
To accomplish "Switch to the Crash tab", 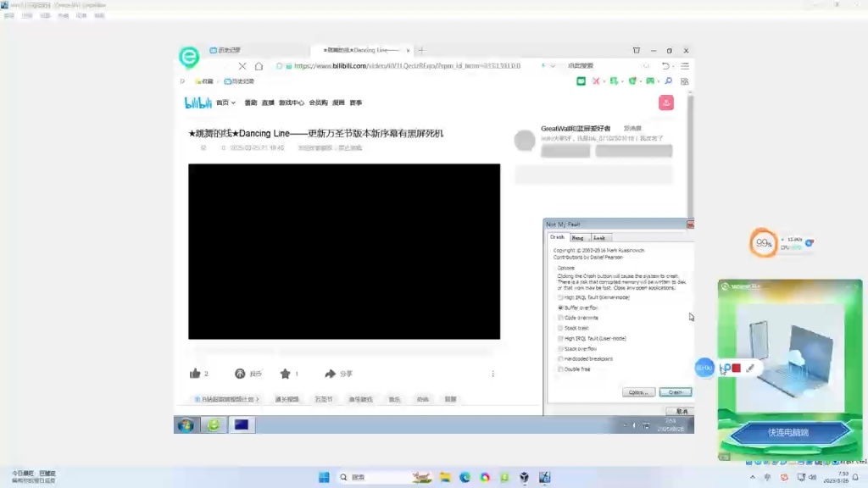I will click(x=557, y=237).
